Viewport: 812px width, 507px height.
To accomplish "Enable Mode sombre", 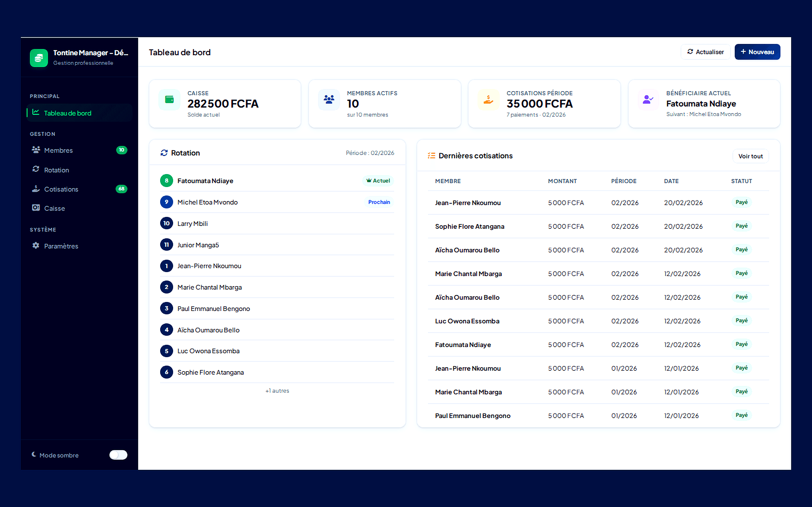I will 118,455.
